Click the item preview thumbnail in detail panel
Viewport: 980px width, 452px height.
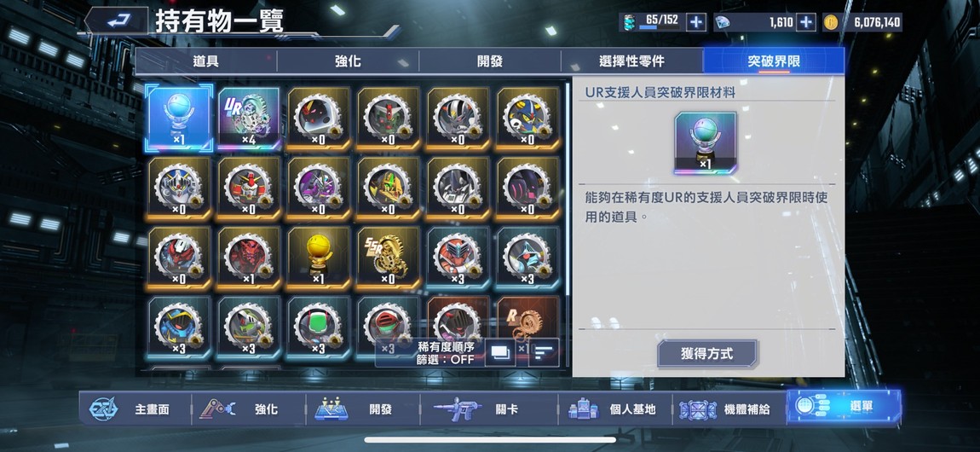pyautogui.click(x=705, y=142)
